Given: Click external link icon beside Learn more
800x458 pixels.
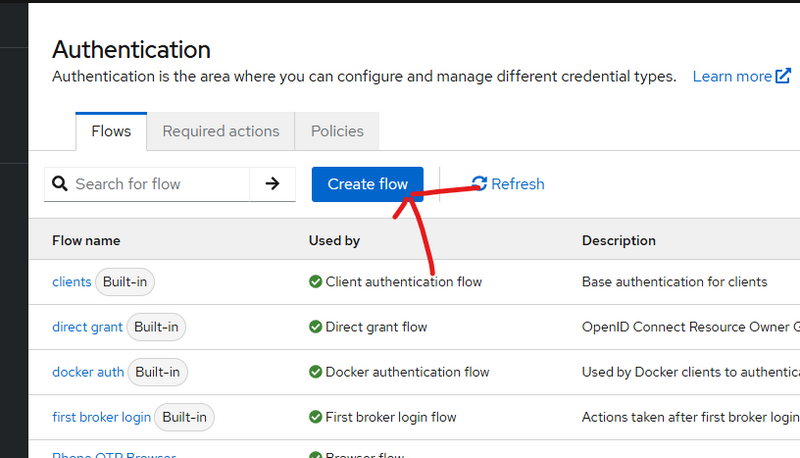Looking at the screenshot, I should pos(783,76).
